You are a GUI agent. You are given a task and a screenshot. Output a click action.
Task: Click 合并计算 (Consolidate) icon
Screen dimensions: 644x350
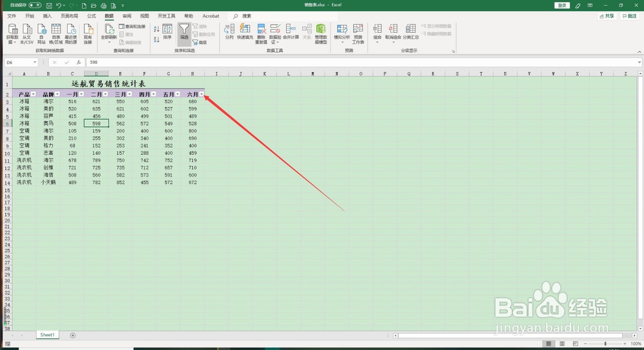point(291,32)
